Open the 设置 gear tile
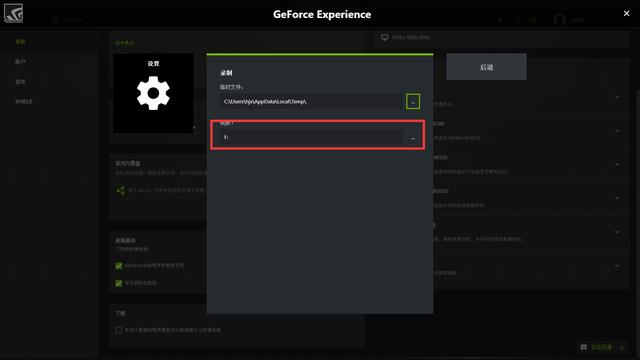640x360 pixels. [x=153, y=93]
